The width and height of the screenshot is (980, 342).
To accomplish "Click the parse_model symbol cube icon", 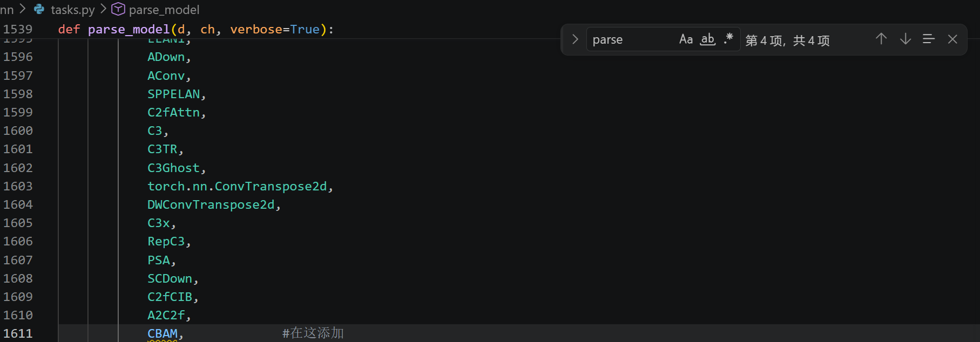I will pyautogui.click(x=118, y=9).
